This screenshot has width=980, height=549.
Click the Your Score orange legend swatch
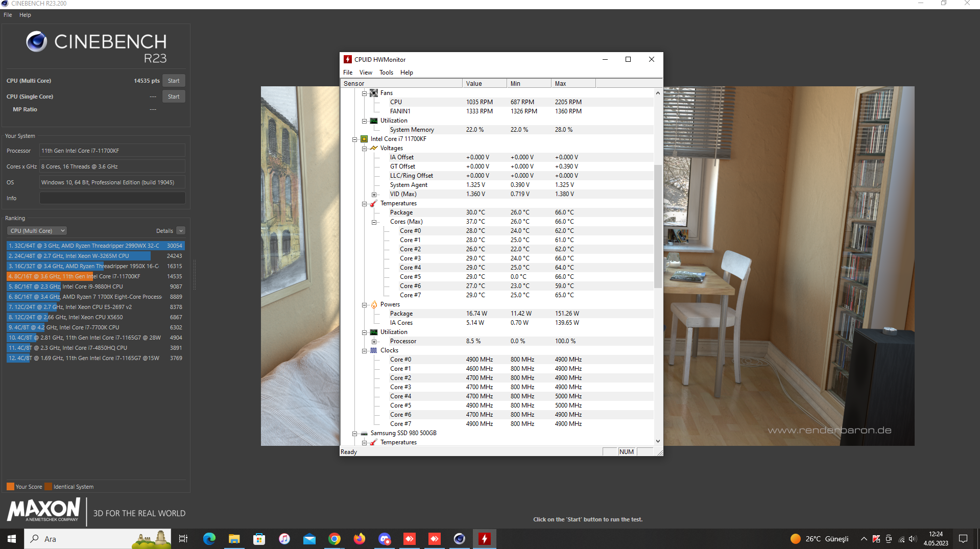[10, 487]
